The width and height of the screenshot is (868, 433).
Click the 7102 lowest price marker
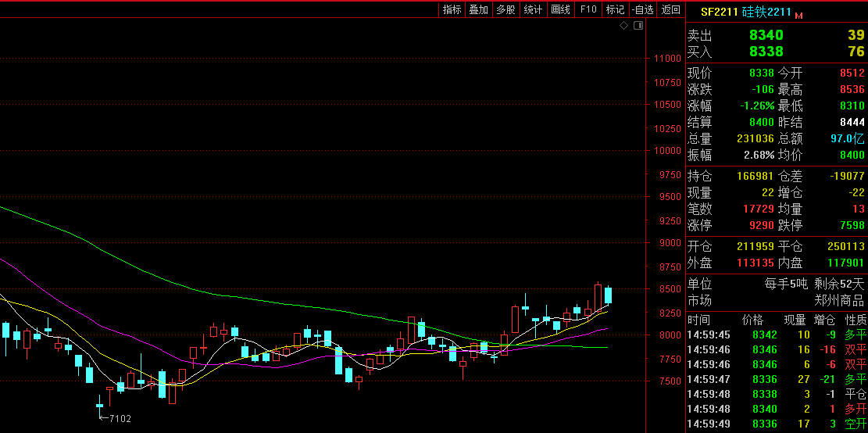click(x=120, y=419)
